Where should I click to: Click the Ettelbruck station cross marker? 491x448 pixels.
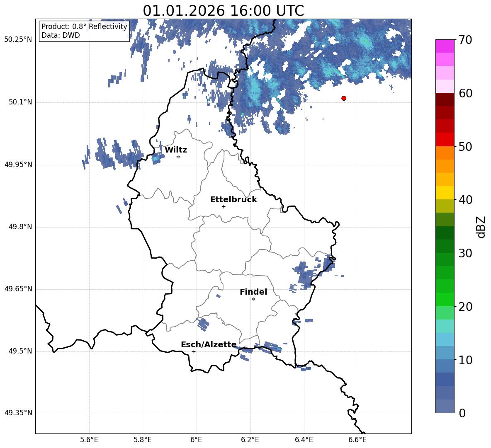pos(224,206)
